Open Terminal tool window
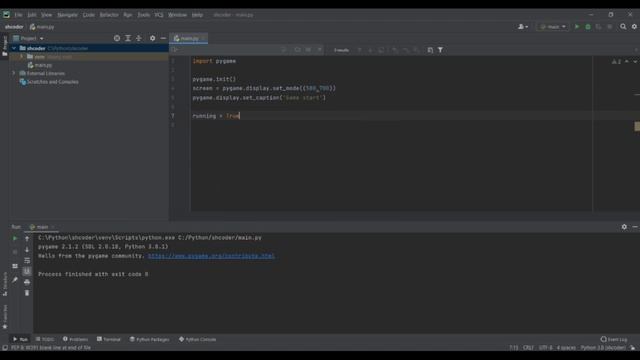The width and height of the screenshot is (640, 360). pyautogui.click(x=109, y=339)
